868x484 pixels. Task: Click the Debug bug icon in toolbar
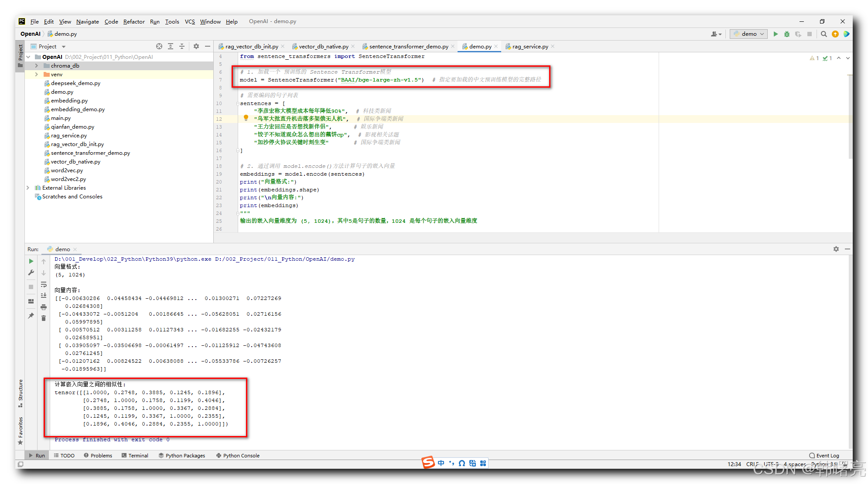pyautogui.click(x=787, y=34)
